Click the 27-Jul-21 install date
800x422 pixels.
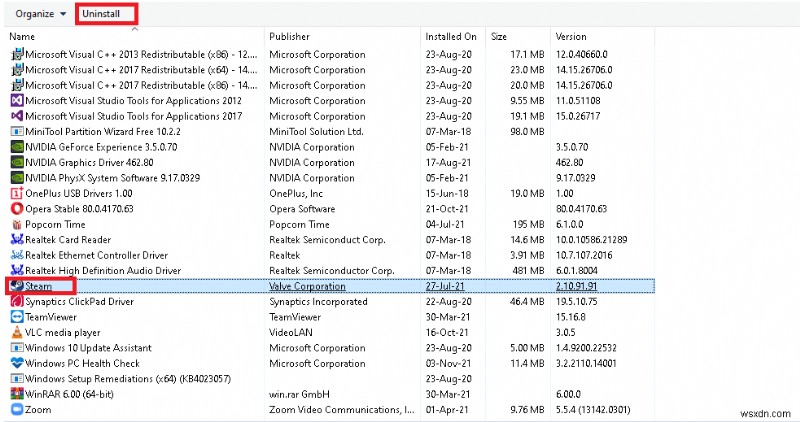445,286
